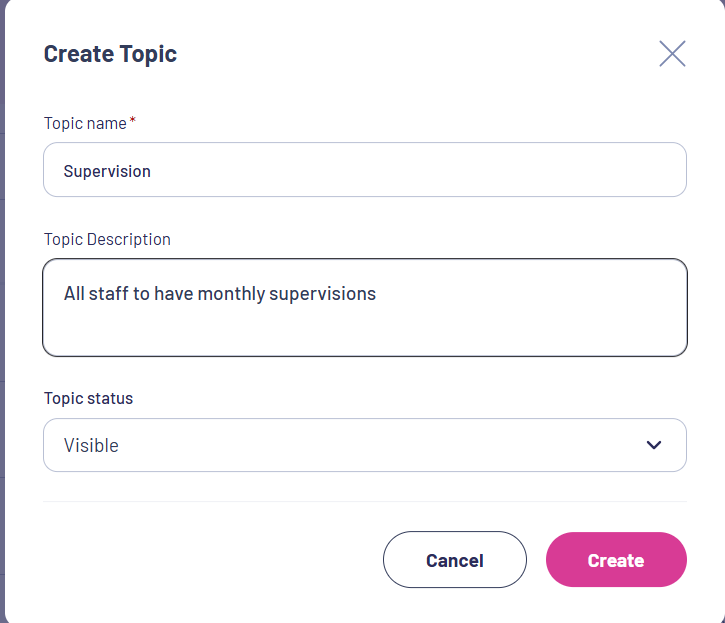This screenshot has width=725, height=623.
Task: Click the Topic Description label
Action: (x=107, y=240)
